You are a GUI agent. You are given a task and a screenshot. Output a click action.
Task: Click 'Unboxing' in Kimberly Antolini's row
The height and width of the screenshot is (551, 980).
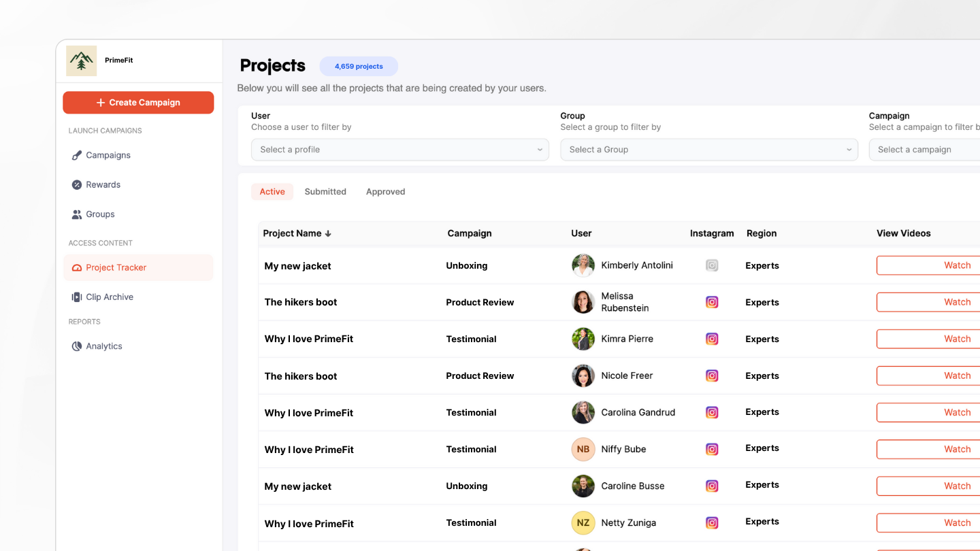467,265
